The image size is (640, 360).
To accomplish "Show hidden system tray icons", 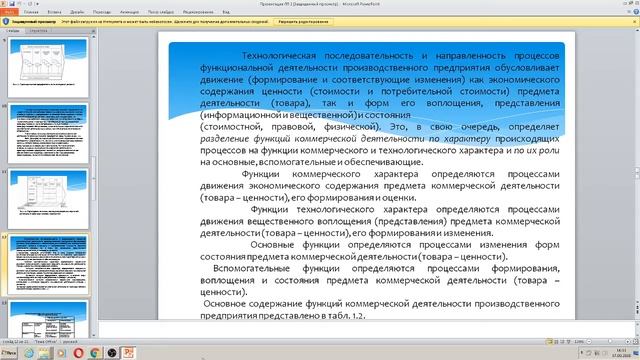I will (x=581, y=353).
